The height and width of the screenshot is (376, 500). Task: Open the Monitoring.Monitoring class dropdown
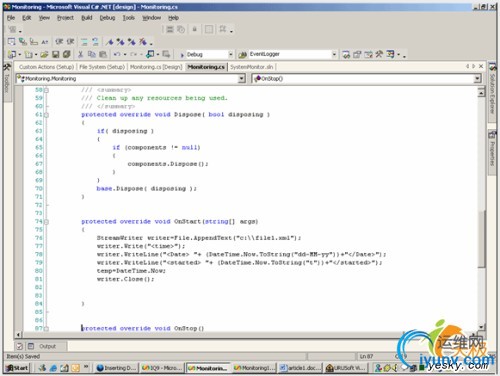tap(242, 79)
